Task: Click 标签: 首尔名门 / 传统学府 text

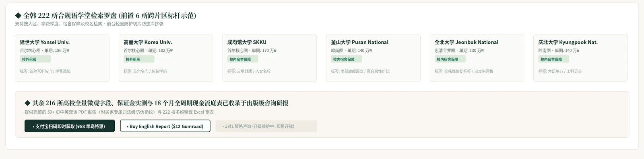Action: [145, 71]
